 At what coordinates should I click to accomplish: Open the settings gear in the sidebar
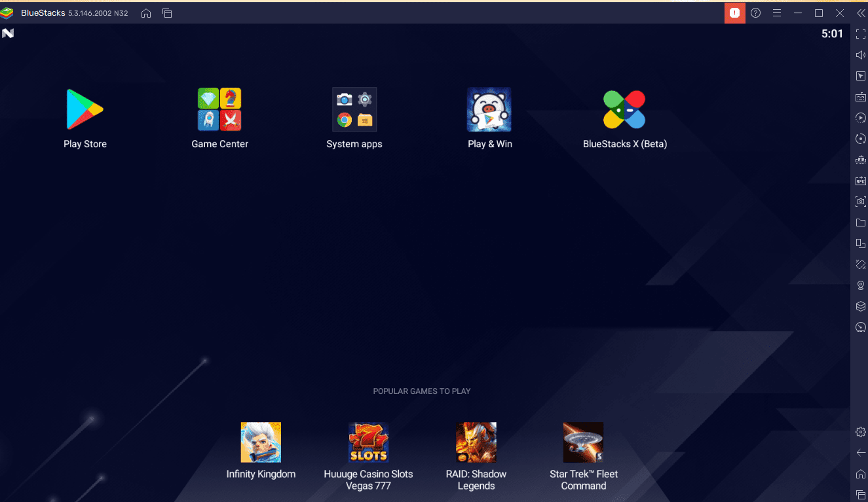pos(861,432)
